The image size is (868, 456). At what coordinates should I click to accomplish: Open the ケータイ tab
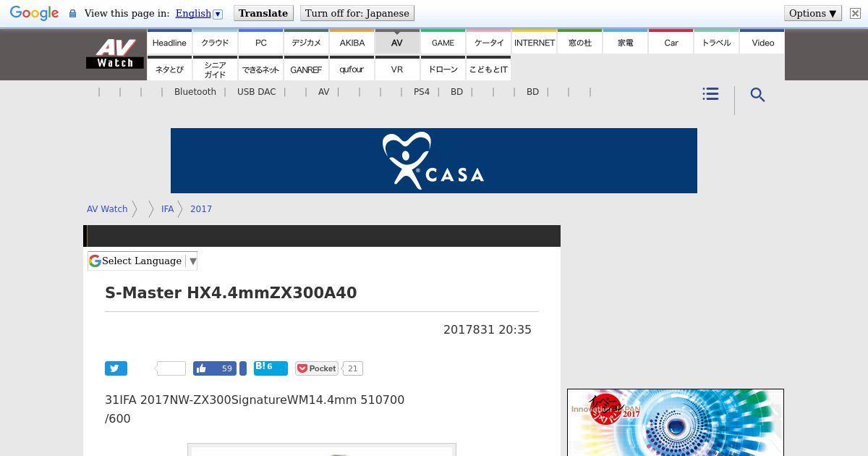[488, 43]
